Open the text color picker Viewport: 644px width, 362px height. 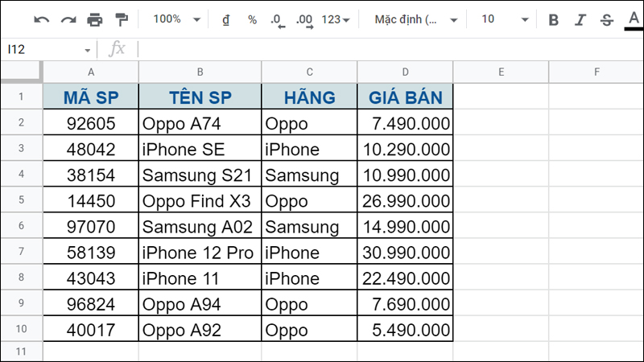(633, 19)
